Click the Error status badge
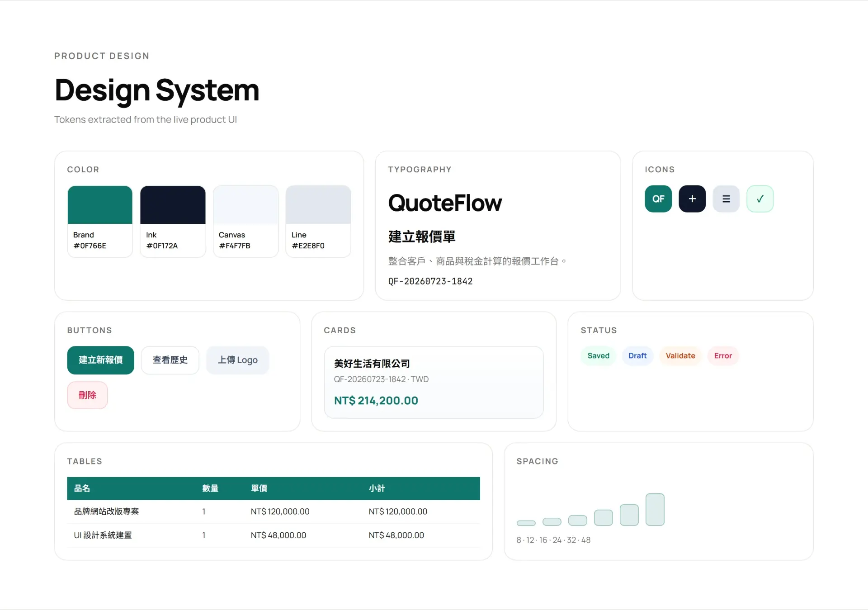The width and height of the screenshot is (868, 610). pos(723,356)
